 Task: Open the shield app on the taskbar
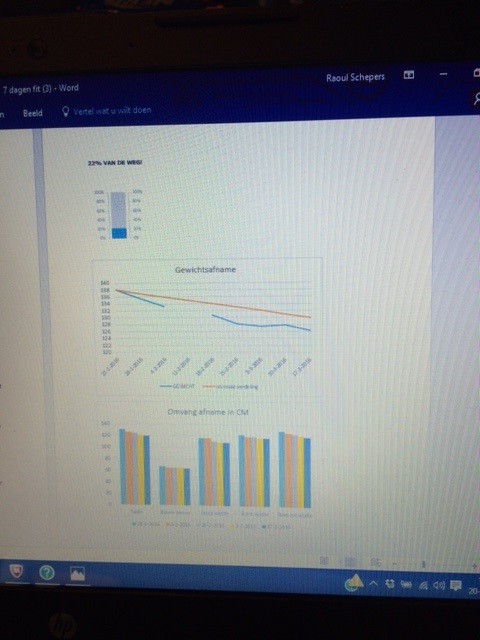point(16,571)
